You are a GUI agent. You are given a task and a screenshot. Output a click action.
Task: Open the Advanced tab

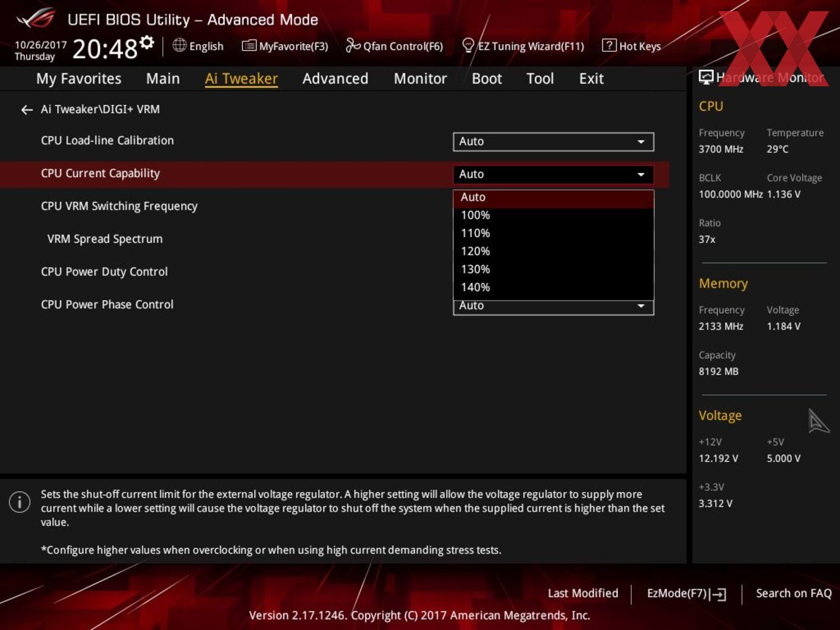pyautogui.click(x=335, y=78)
